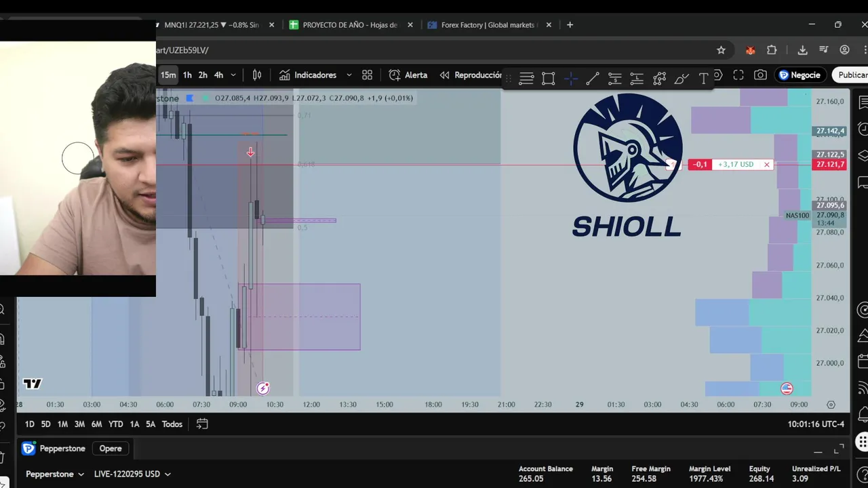Screen dimensions: 868x488
Task: Click the +3,17 USD position label
Action: coord(736,165)
